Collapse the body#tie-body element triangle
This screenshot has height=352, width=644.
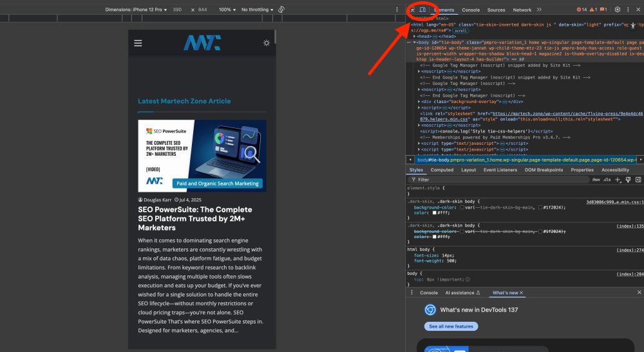[414, 42]
